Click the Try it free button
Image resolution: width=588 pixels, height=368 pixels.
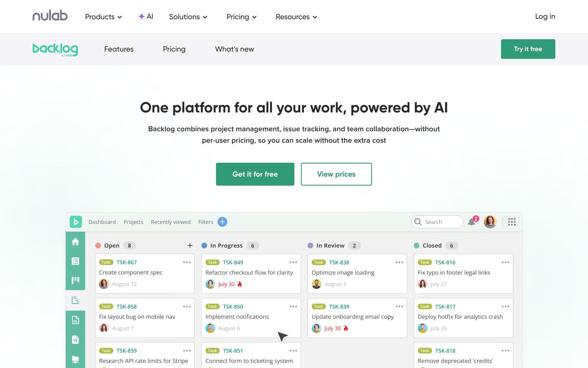click(528, 49)
